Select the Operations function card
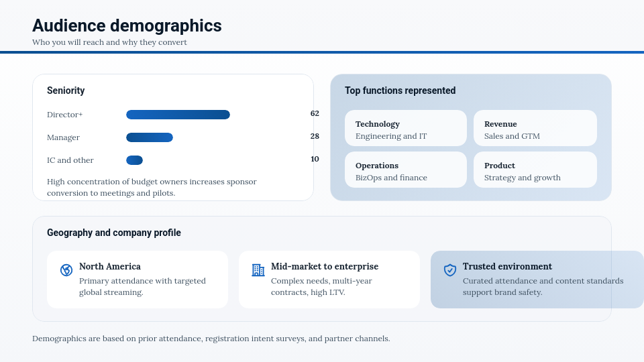Image resolution: width=644 pixels, height=362 pixels. click(405, 170)
